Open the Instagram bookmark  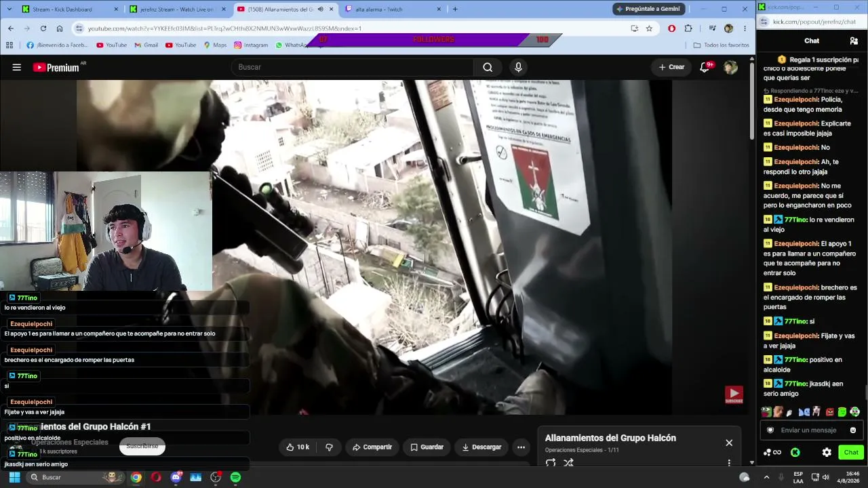tap(251, 45)
